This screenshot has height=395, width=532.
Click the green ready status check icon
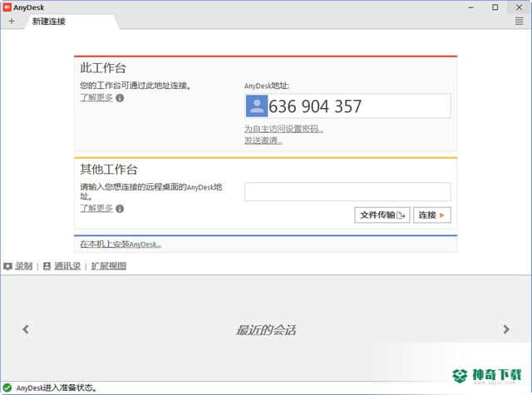tap(7, 388)
